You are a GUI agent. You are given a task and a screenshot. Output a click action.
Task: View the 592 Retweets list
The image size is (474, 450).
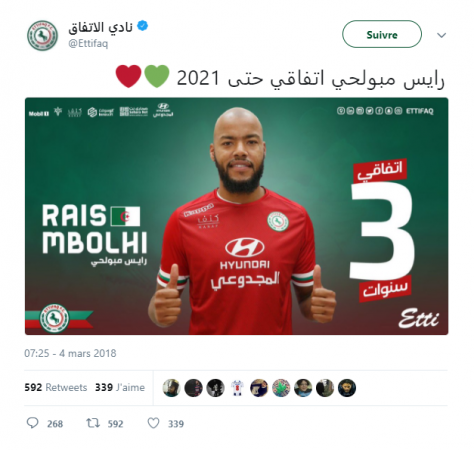[x=56, y=387]
